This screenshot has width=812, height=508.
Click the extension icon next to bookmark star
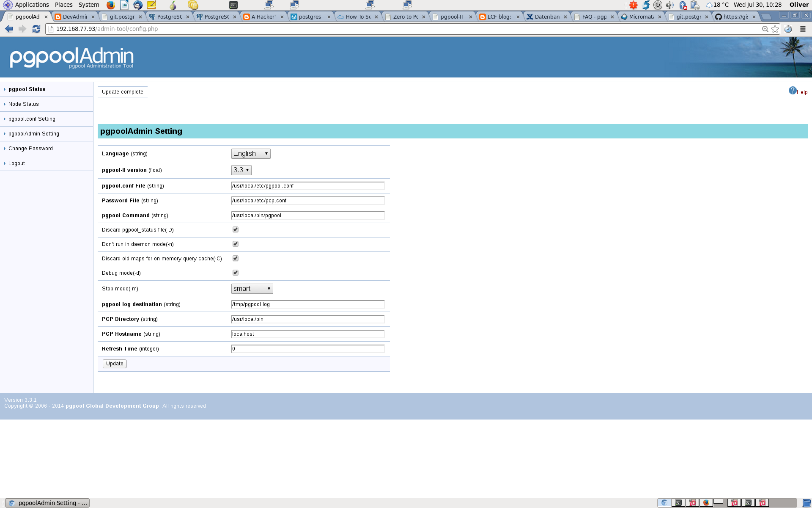pos(788,29)
